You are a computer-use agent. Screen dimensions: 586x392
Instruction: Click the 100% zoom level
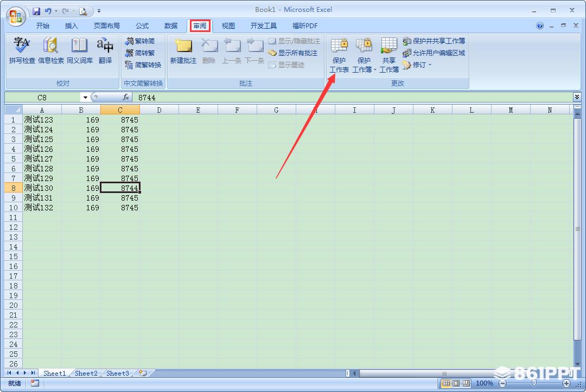coord(485,383)
